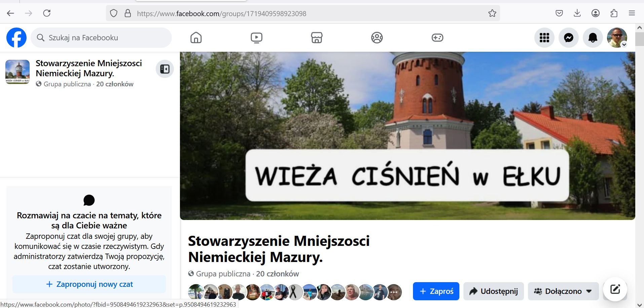Open the browser hamburger application menu

tap(632, 13)
